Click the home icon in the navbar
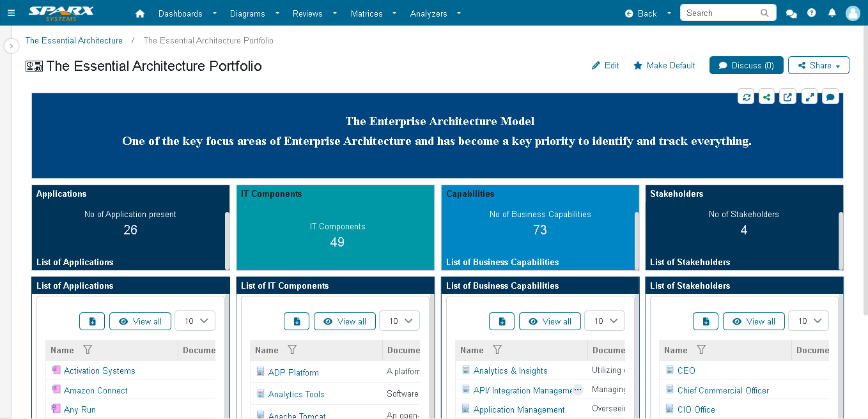The height and width of the screenshot is (419, 868). point(140,13)
